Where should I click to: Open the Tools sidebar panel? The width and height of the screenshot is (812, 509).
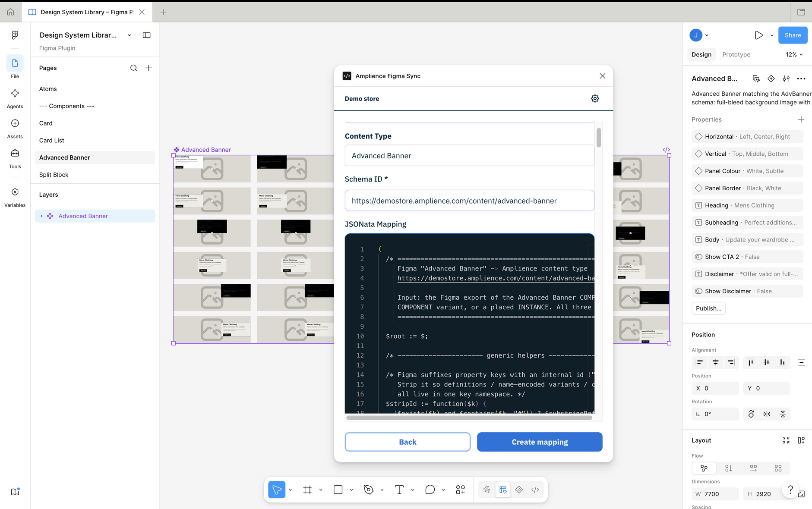(x=15, y=154)
